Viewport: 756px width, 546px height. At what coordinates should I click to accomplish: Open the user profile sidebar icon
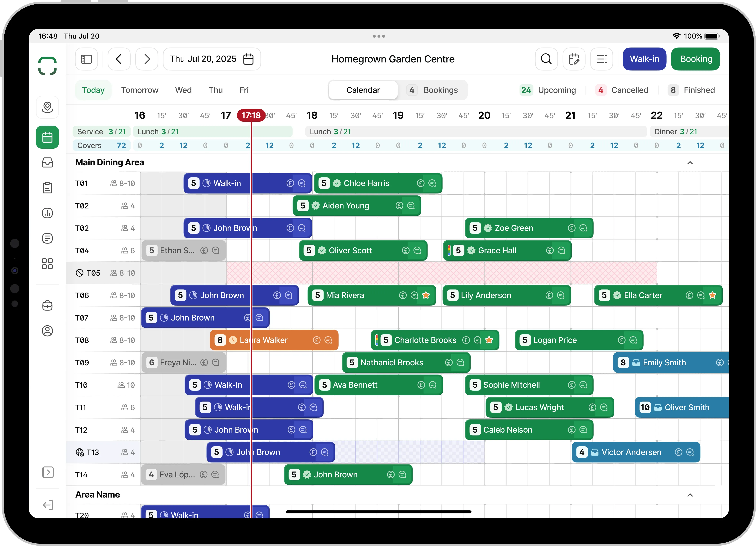[47, 330]
